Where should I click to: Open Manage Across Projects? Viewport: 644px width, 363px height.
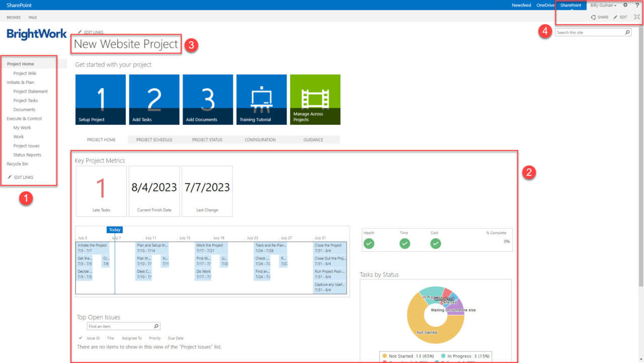coord(314,99)
